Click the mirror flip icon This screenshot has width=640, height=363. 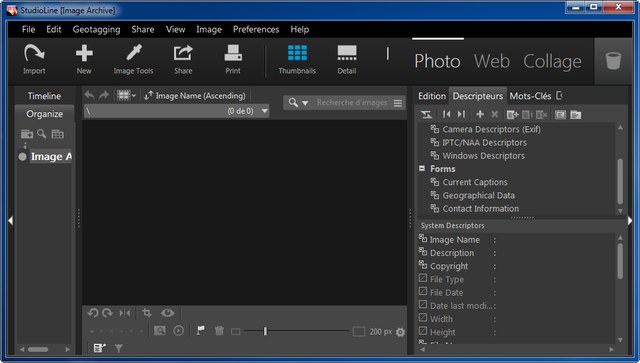(125, 313)
